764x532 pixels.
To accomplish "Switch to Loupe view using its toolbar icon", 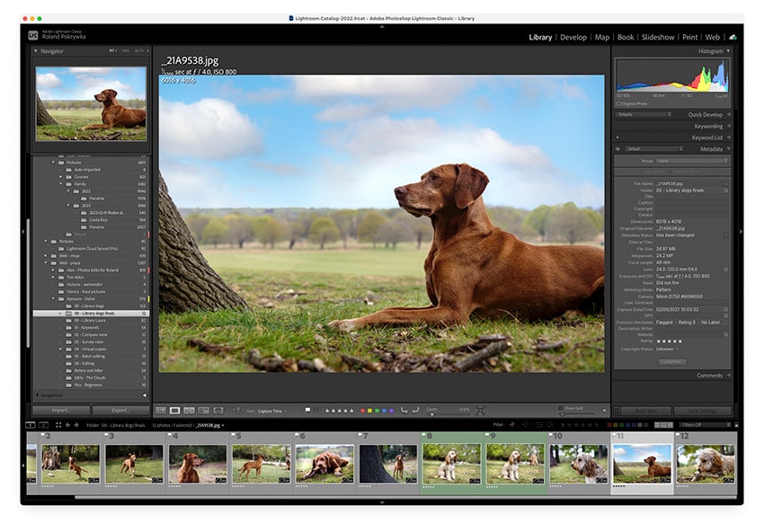I will pos(174,409).
